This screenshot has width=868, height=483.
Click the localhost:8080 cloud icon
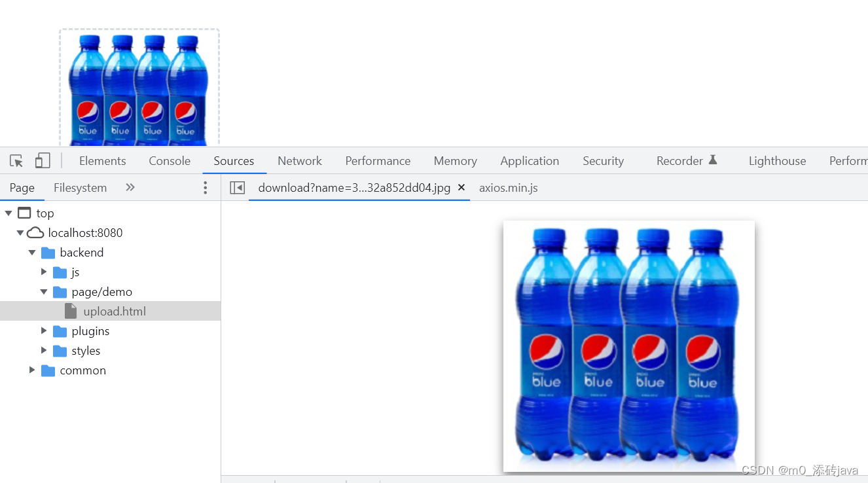(36, 233)
